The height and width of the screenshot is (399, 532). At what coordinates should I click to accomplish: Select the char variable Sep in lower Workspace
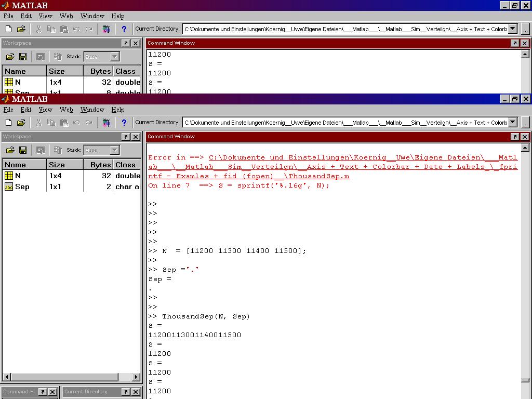tap(22, 187)
